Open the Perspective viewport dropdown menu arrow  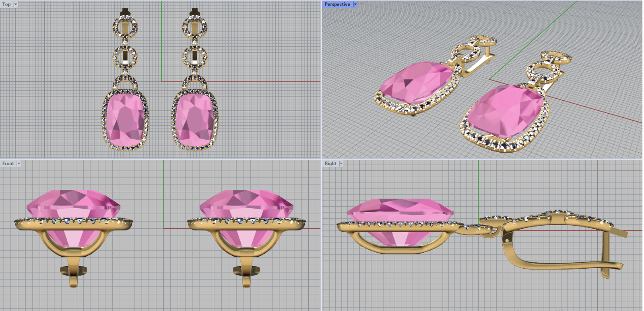[x=355, y=4]
